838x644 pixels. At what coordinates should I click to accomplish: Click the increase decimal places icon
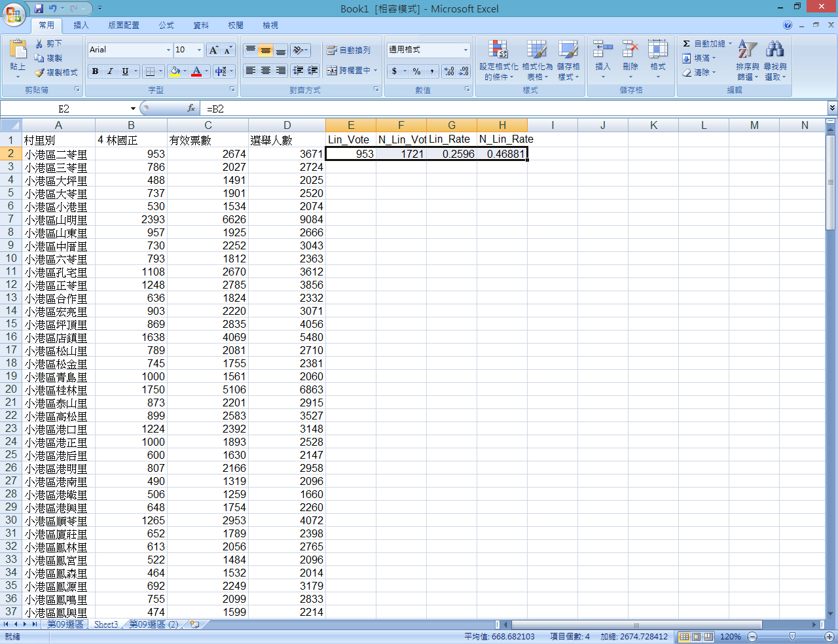tap(449, 71)
